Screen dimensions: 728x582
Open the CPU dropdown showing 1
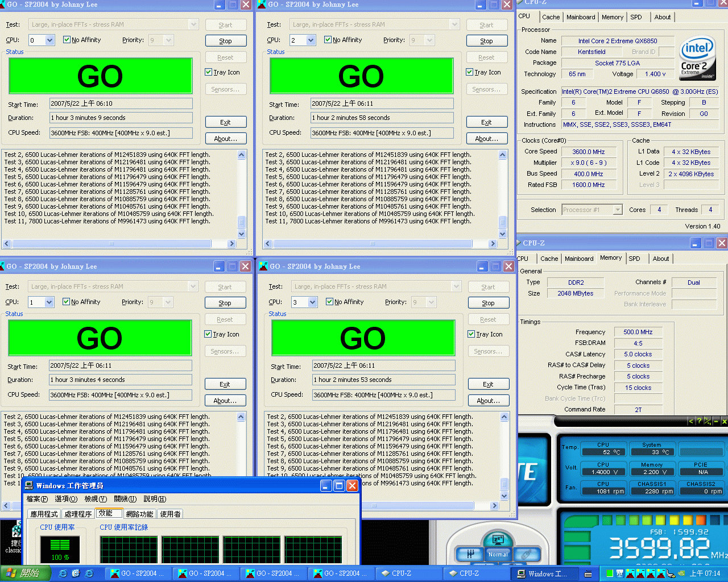click(49, 302)
